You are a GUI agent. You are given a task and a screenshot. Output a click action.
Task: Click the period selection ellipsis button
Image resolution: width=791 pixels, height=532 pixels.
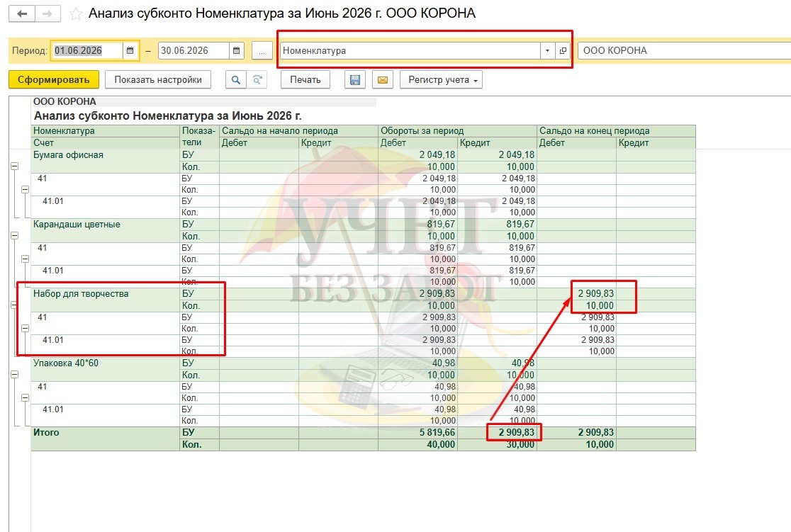coord(262,50)
